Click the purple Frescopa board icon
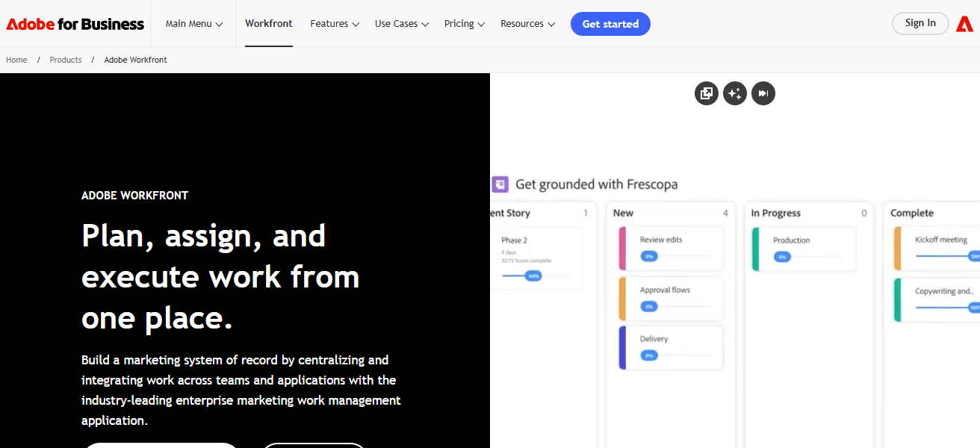This screenshot has height=448, width=980. pos(500,184)
